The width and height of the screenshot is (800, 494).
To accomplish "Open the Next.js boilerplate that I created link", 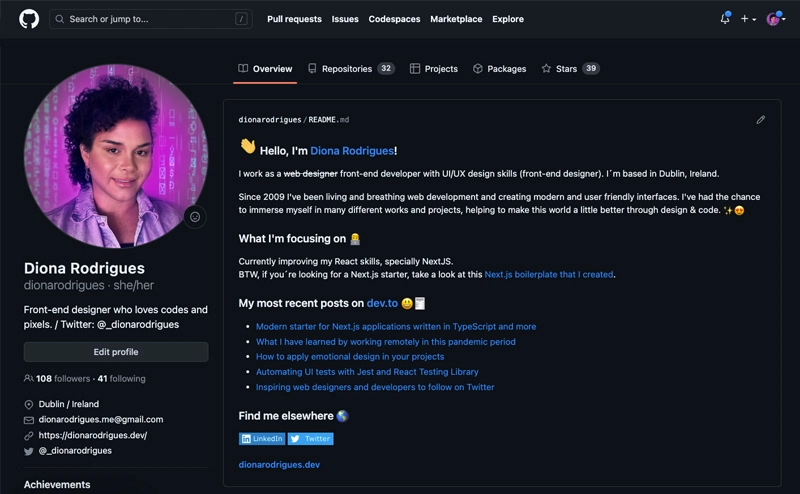I will [x=548, y=275].
